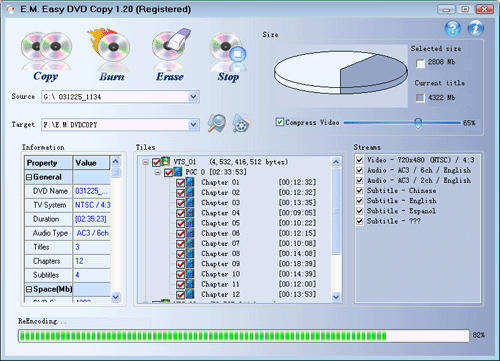
Task: Click the Source path input field
Action: 115,97
